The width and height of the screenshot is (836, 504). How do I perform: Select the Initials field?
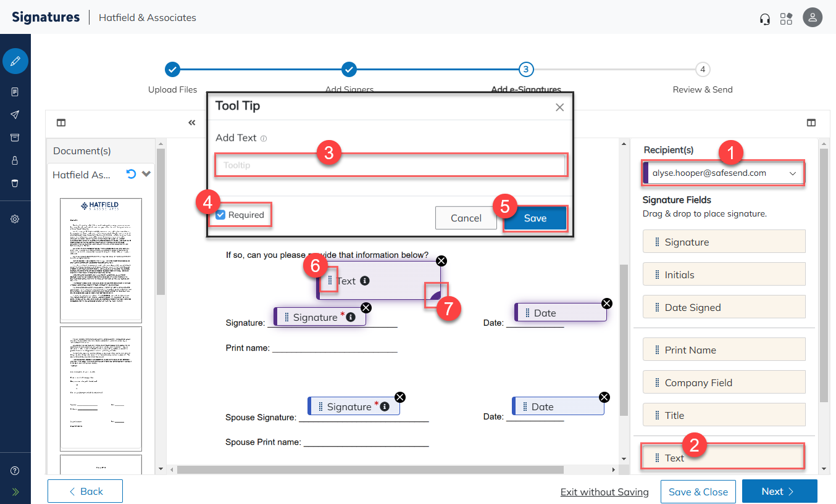click(x=724, y=275)
